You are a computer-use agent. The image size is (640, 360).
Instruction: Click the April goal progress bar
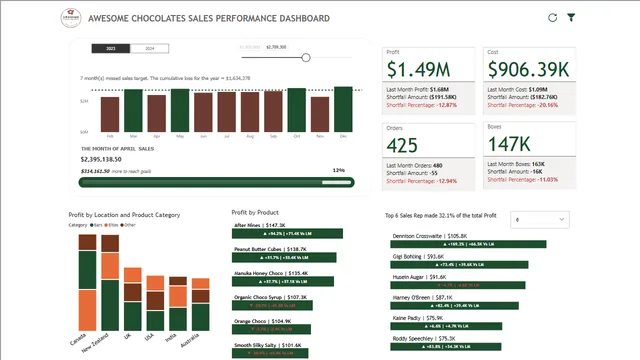(x=216, y=182)
